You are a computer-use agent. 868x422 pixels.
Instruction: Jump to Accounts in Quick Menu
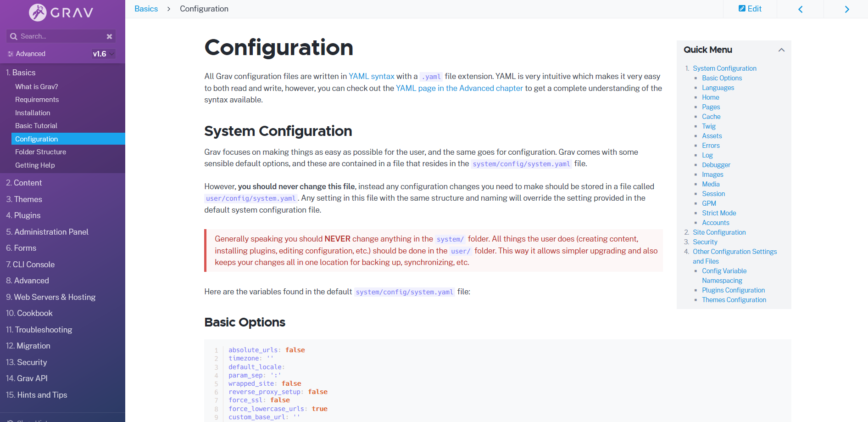pos(716,223)
